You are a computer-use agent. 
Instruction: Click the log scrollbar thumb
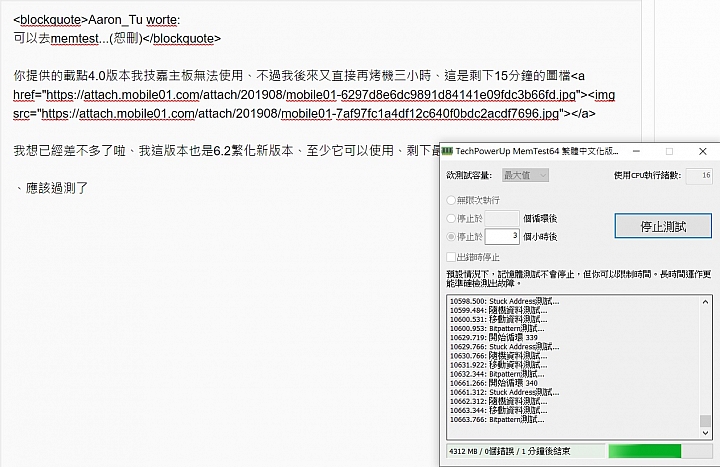(x=705, y=421)
